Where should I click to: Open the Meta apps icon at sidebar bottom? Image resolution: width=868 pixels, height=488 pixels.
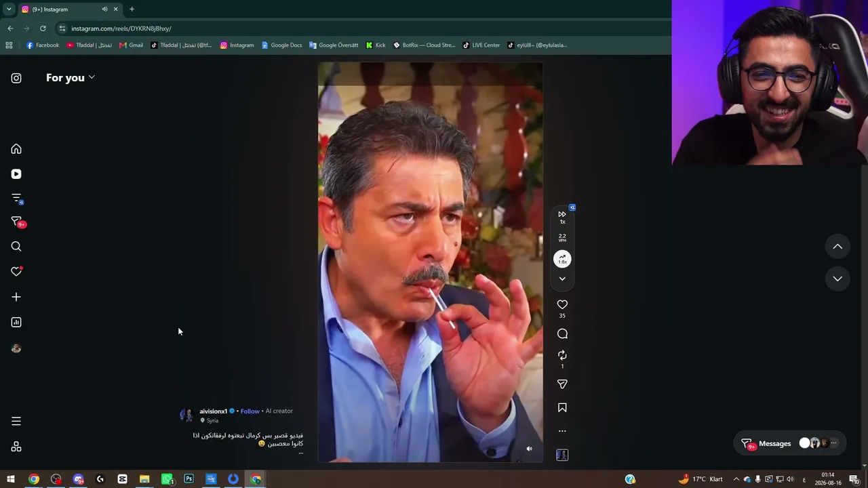(16, 447)
